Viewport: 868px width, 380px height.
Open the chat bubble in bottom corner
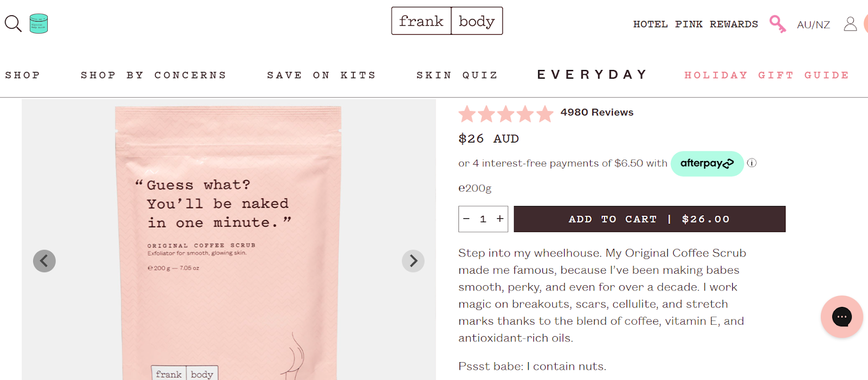(x=841, y=317)
